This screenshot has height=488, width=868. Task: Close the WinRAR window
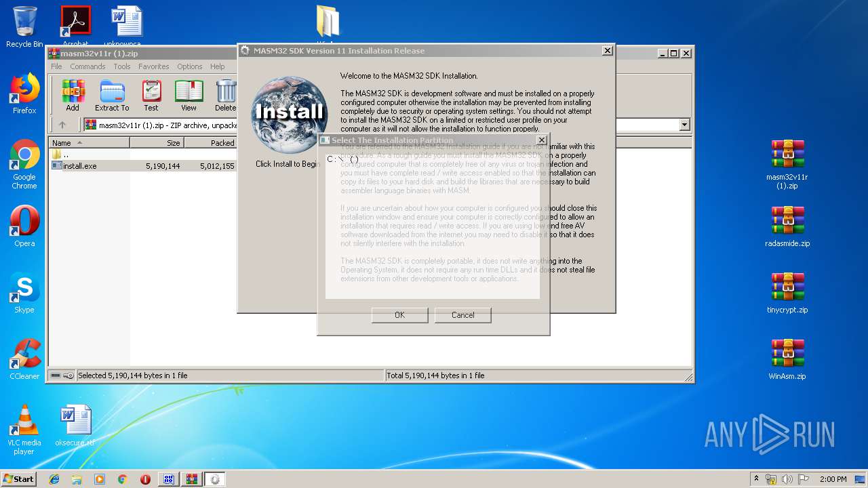point(686,53)
